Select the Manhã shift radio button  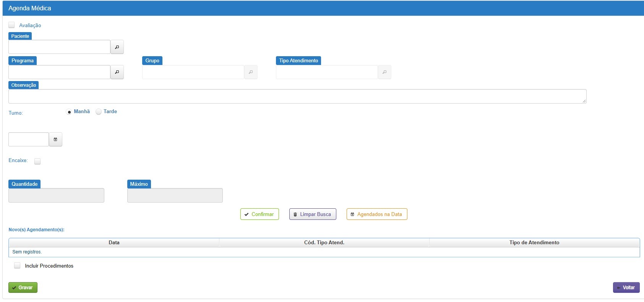(69, 112)
